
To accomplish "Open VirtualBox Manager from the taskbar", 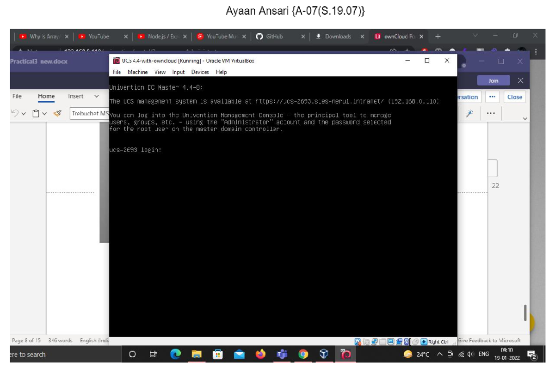I will coord(324,355).
